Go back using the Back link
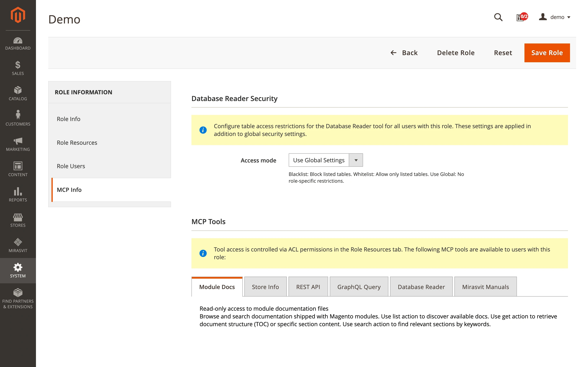Image resolution: width=588 pixels, height=367 pixels. coord(404,53)
